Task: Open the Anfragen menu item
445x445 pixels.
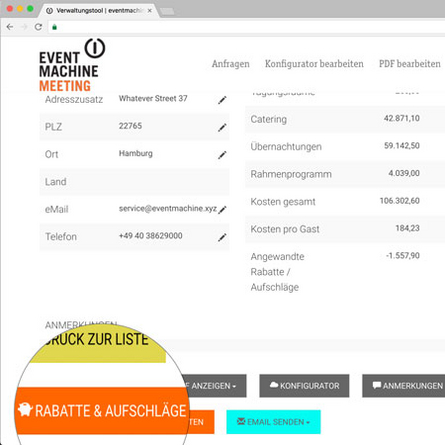Action: tap(231, 64)
